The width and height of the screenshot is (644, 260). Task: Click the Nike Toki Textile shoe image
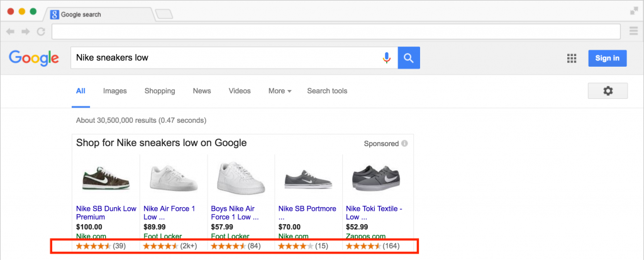pyautogui.click(x=376, y=179)
